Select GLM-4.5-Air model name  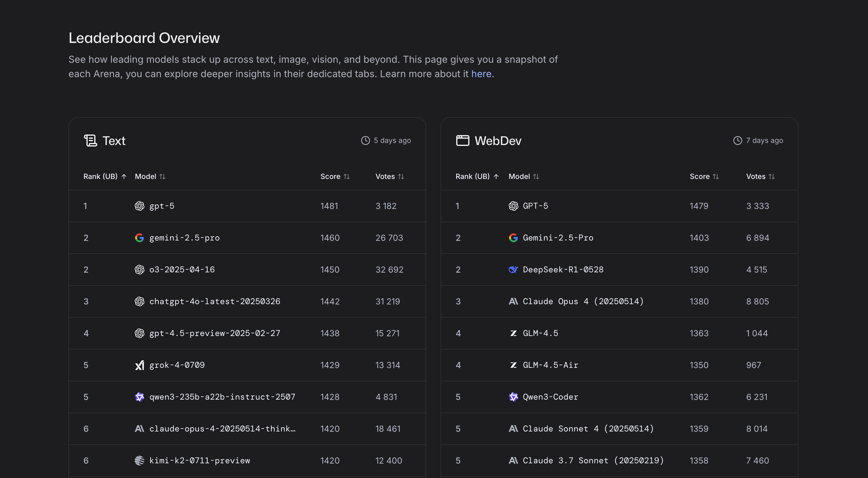click(550, 365)
